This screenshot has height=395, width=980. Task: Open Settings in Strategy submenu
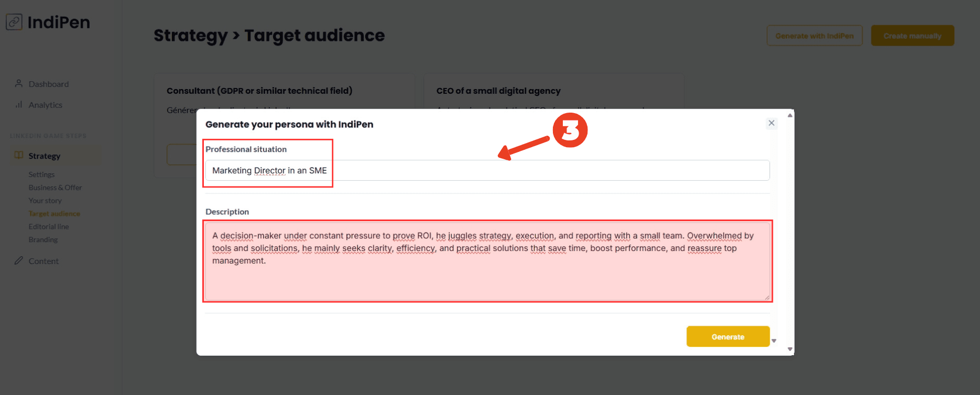click(41, 174)
